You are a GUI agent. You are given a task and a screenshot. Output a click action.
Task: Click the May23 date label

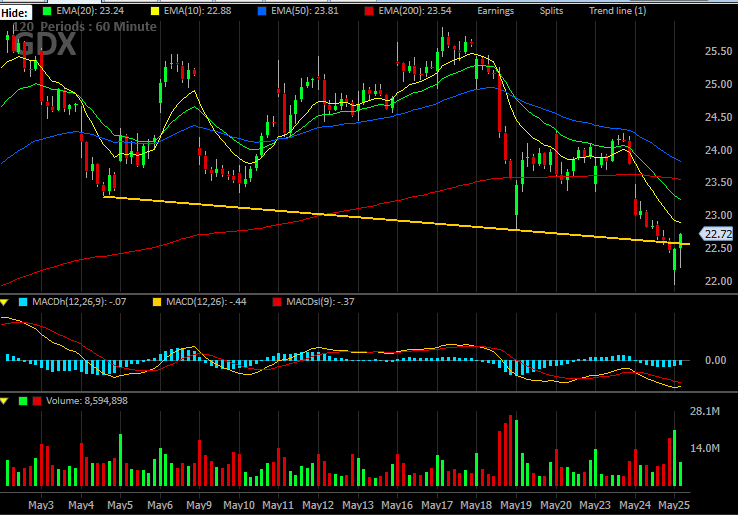click(595, 505)
